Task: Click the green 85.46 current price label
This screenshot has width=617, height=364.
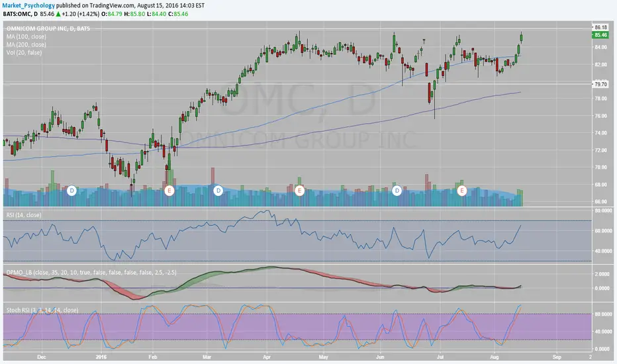Action: [x=600, y=35]
